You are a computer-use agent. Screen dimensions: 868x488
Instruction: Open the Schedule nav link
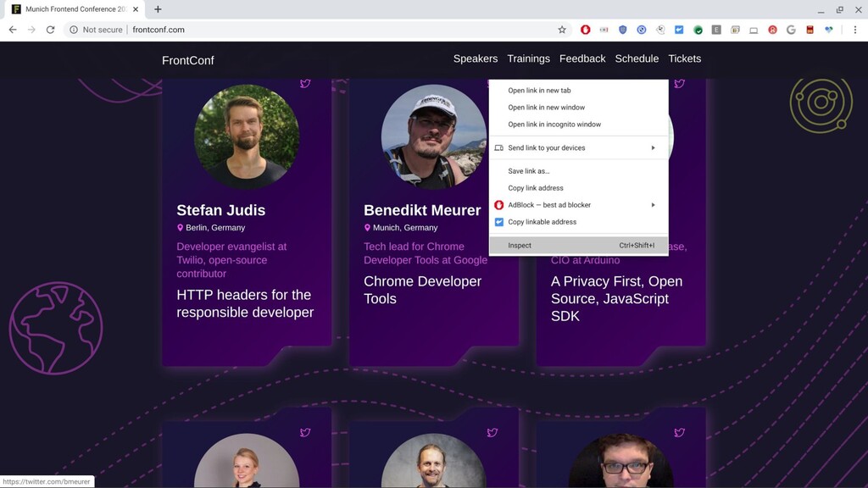pos(637,58)
